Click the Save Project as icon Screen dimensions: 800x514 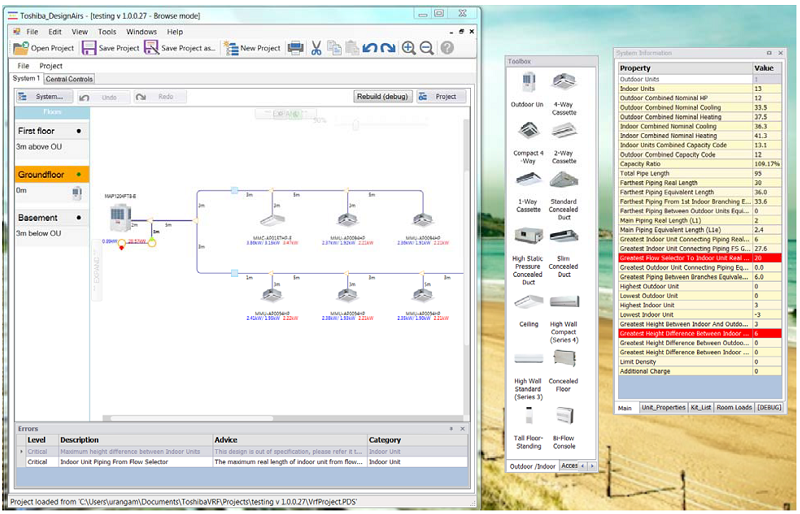152,47
